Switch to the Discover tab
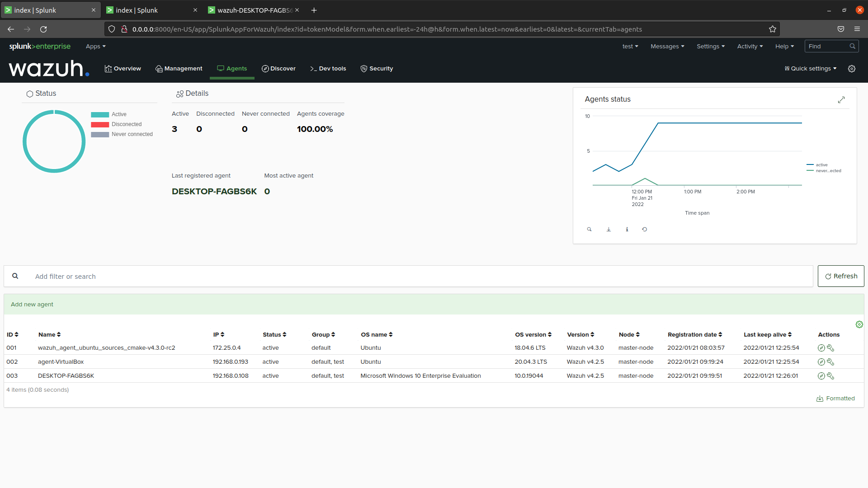 pos(278,69)
